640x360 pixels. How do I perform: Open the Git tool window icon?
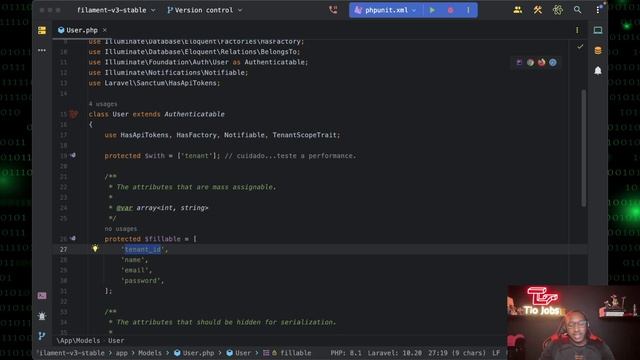pyautogui.click(x=42, y=336)
